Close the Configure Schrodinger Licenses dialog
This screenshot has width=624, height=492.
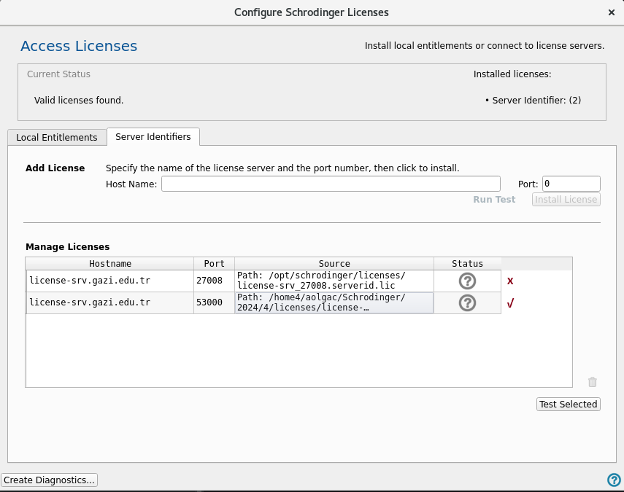[612, 12]
